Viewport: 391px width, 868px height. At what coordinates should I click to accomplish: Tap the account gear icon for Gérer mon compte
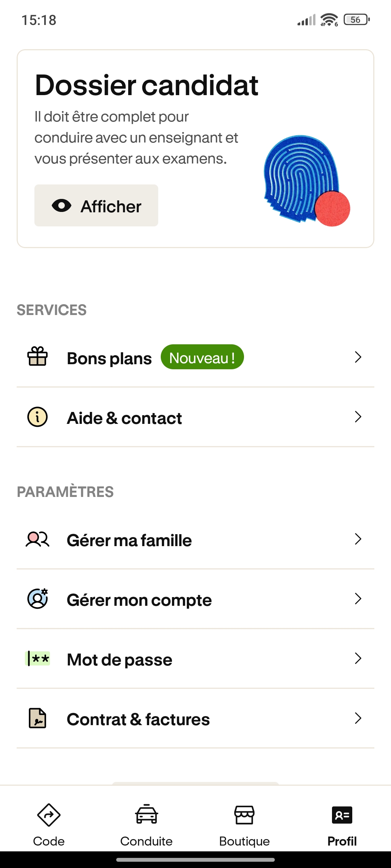(x=38, y=599)
